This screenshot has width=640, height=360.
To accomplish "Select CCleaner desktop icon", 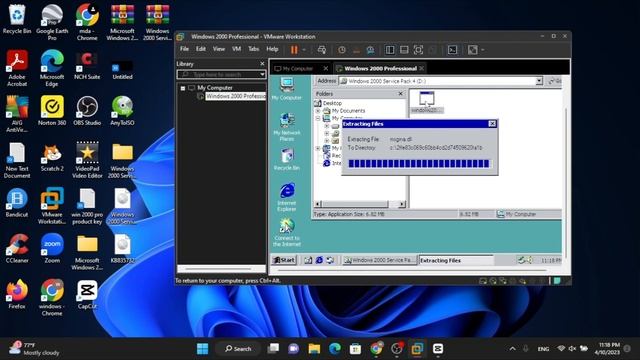I will 17,248.
